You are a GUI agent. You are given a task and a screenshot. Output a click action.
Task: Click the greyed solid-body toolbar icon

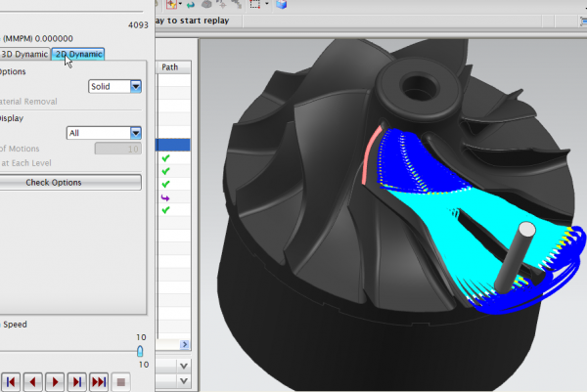pyautogui.click(x=206, y=4)
